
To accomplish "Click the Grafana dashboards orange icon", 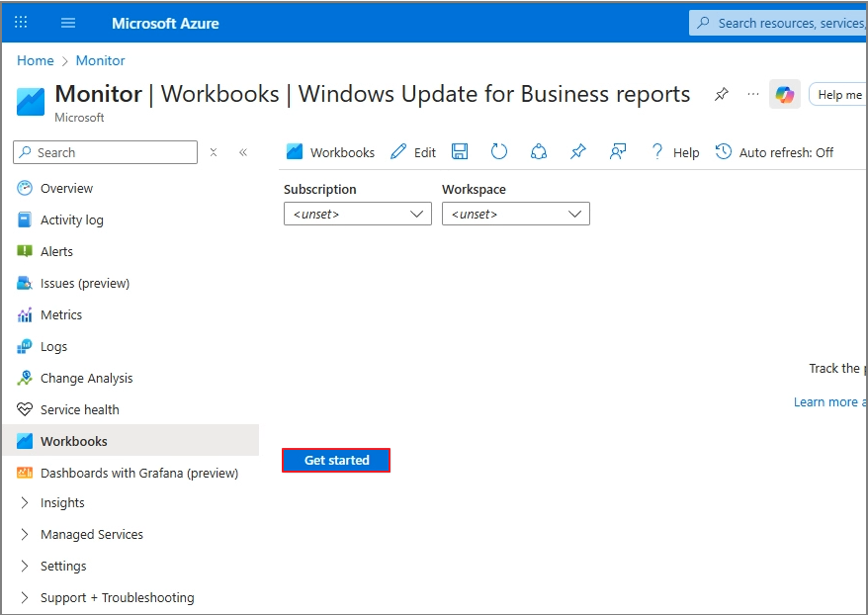I will point(25,473).
